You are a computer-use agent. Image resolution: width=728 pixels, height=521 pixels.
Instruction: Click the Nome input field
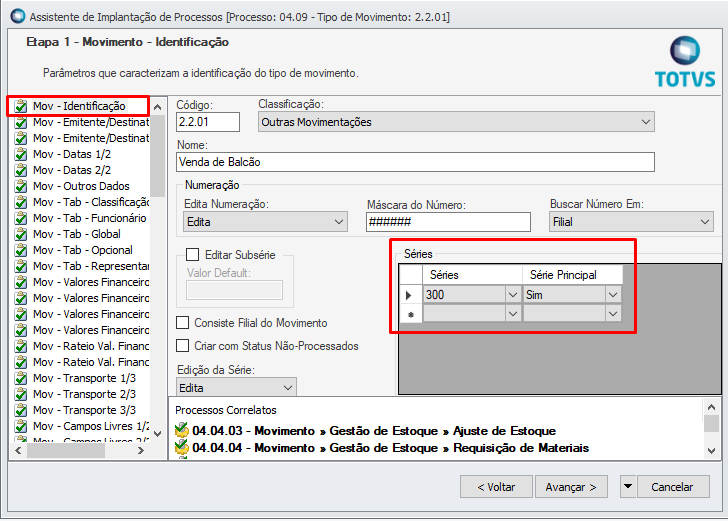pyautogui.click(x=416, y=162)
